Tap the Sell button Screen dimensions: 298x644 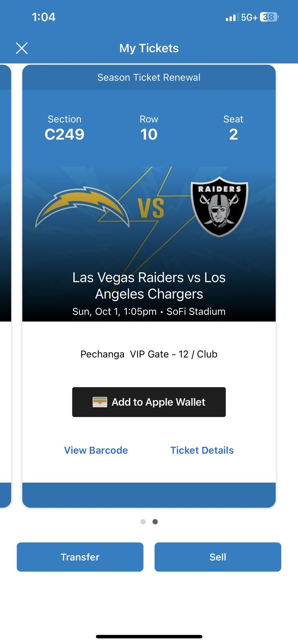coord(218,557)
